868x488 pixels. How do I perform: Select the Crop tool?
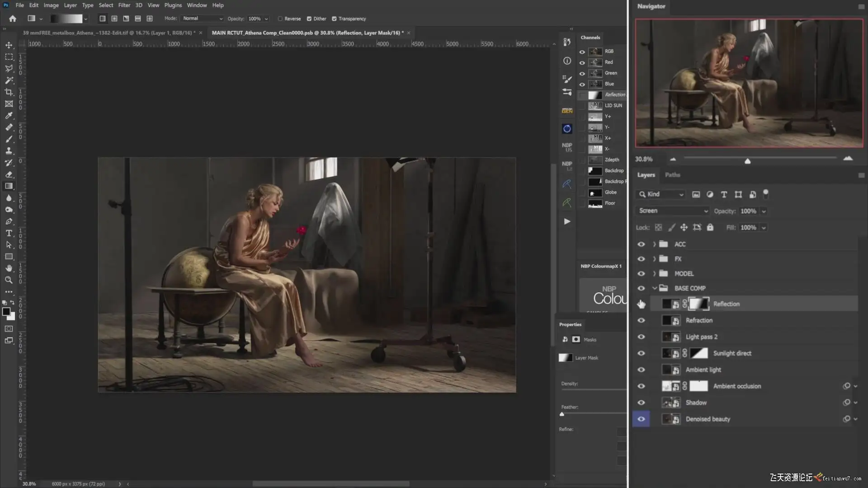(9, 92)
